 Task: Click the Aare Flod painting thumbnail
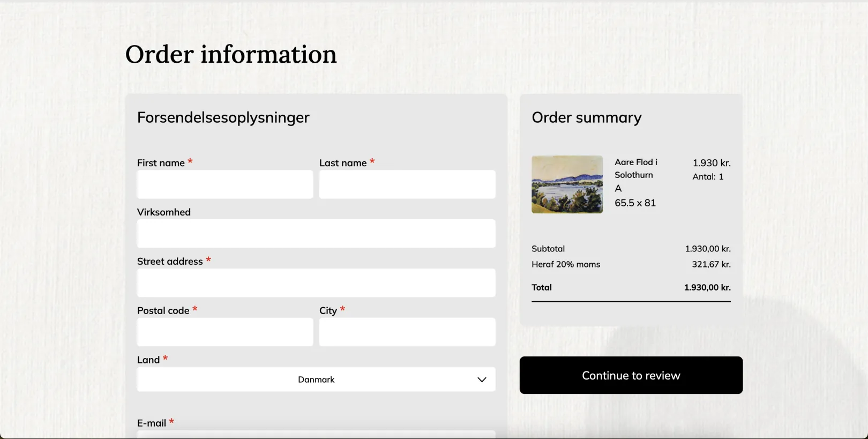point(567,184)
